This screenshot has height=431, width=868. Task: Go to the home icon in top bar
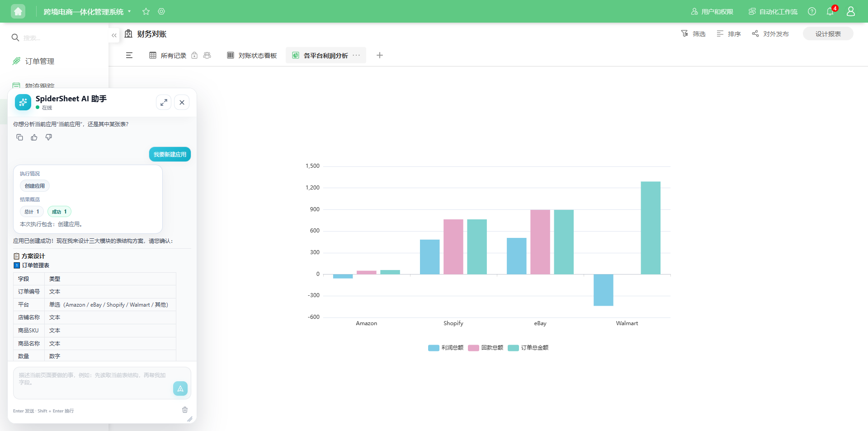(18, 11)
